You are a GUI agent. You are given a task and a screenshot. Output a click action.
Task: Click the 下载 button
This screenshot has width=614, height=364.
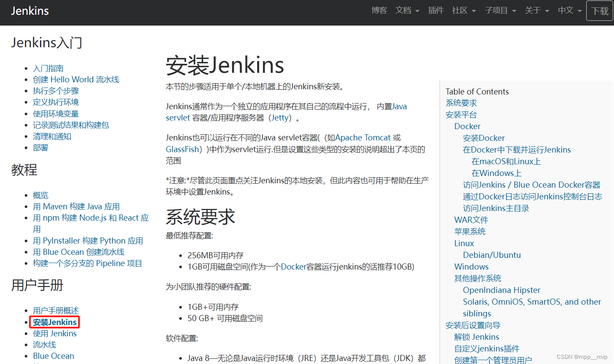(600, 11)
